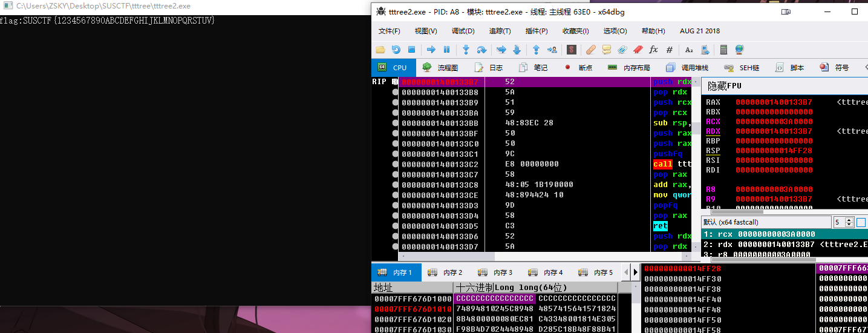This screenshot has width=868, height=333.
Task: Open the calculator tool icon
Action: [723, 50]
